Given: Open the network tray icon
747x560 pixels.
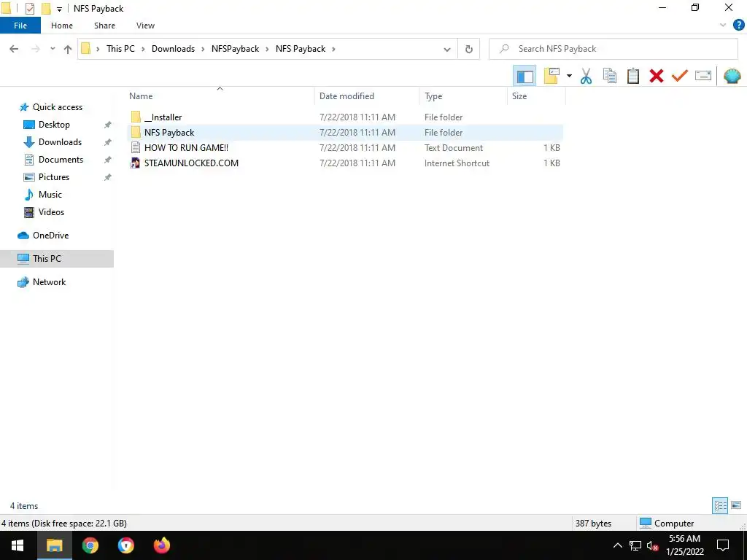Looking at the screenshot, I should click(635, 545).
